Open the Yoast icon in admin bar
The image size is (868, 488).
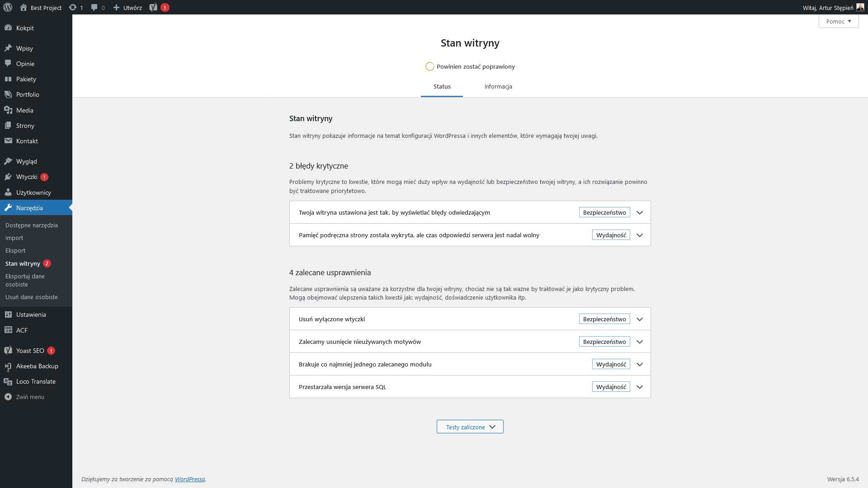(x=153, y=7)
